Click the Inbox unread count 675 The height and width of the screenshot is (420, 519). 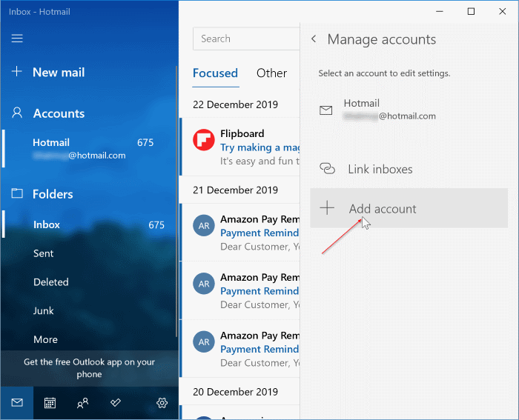tap(156, 225)
